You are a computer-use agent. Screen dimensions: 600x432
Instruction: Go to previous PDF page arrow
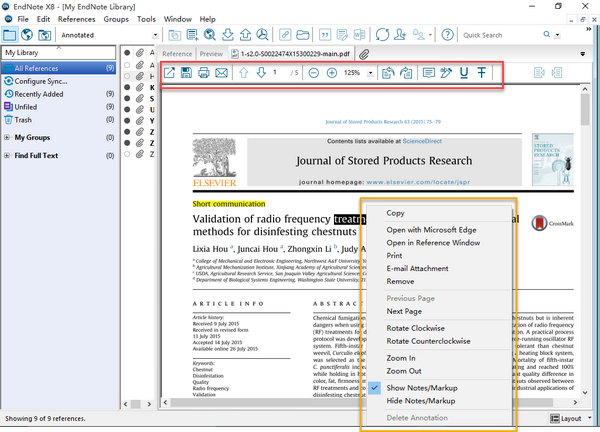click(x=244, y=73)
